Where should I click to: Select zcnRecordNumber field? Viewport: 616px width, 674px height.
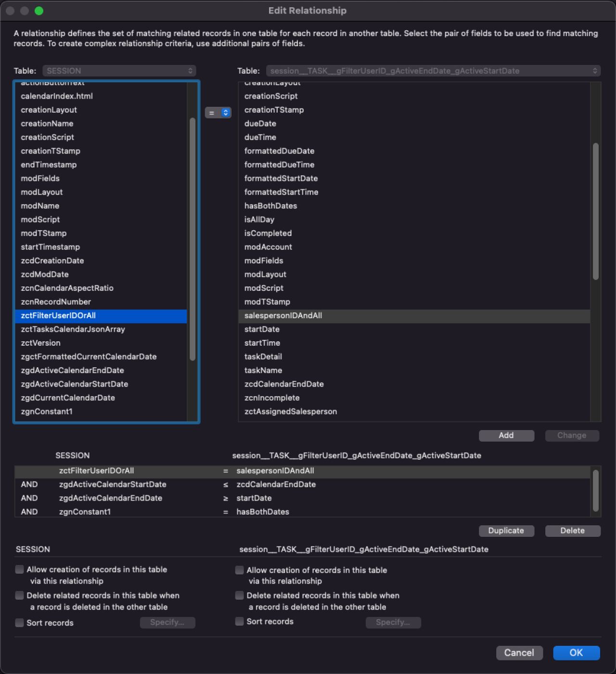click(101, 302)
